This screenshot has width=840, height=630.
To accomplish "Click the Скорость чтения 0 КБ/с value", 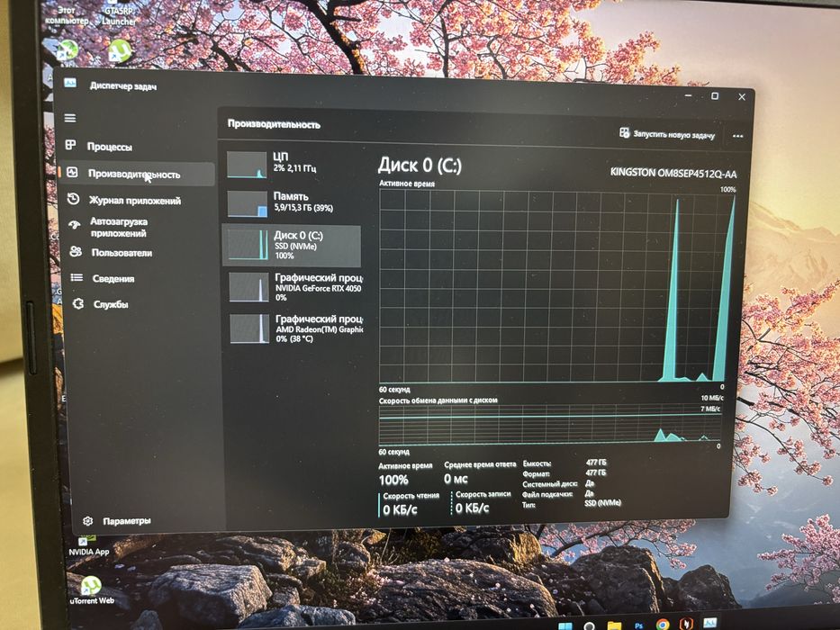I will tap(400, 510).
